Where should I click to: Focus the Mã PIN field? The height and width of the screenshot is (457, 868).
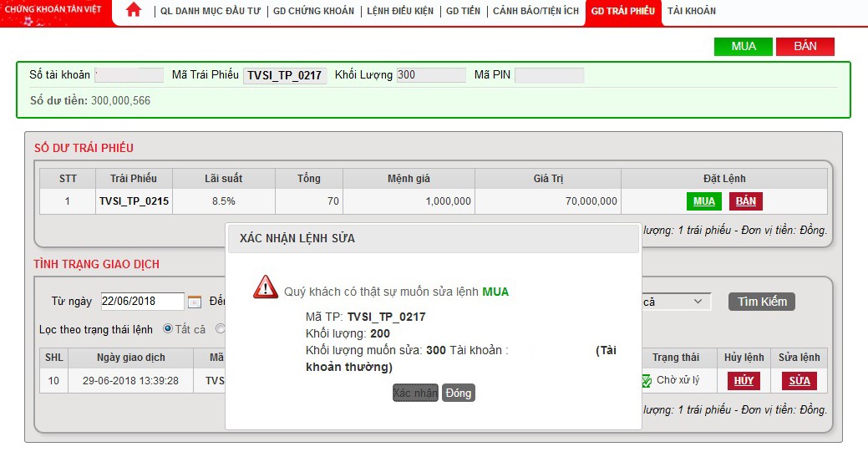549,75
